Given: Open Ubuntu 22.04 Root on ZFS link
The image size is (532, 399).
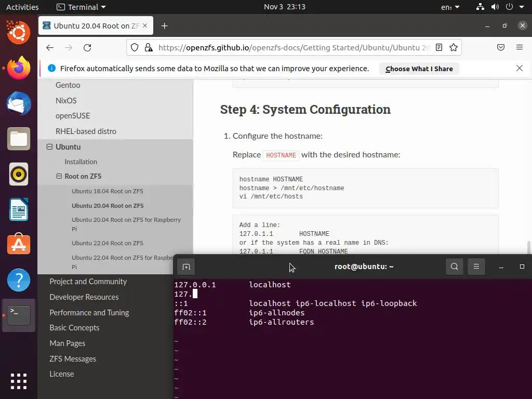Looking at the screenshot, I should click(x=107, y=243).
